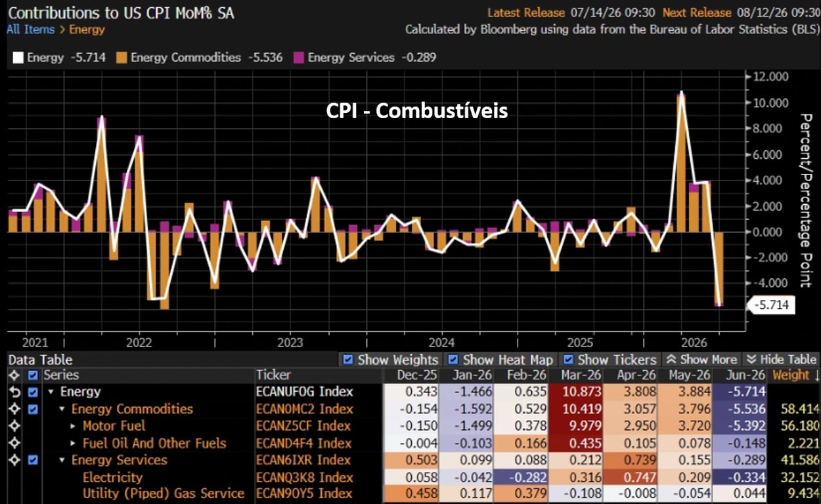Click the 0.458 Gas Service cell for Dec-25
Image resolution: width=821 pixels, height=504 pixels.
coord(411,493)
